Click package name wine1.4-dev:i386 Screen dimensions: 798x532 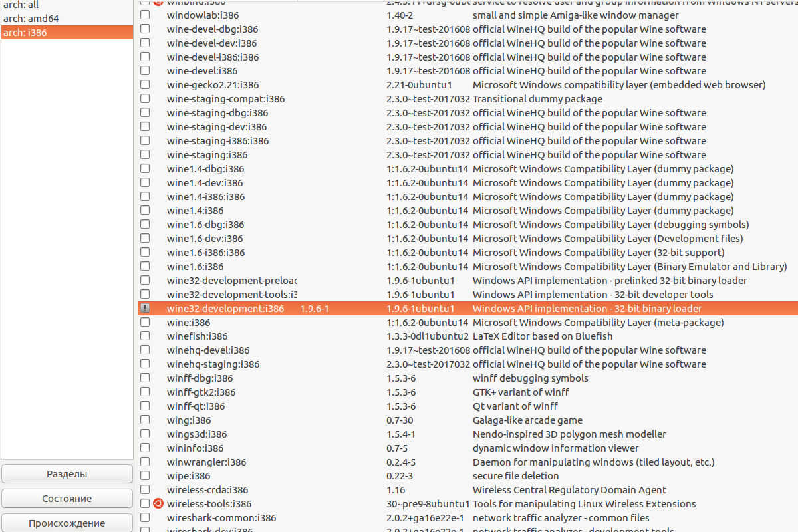(205, 182)
